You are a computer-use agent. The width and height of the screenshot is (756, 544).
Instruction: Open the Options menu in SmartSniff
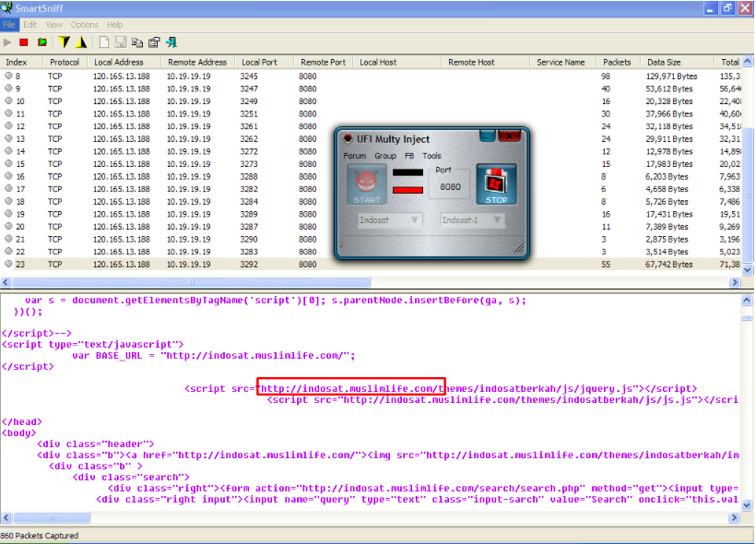point(84,25)
